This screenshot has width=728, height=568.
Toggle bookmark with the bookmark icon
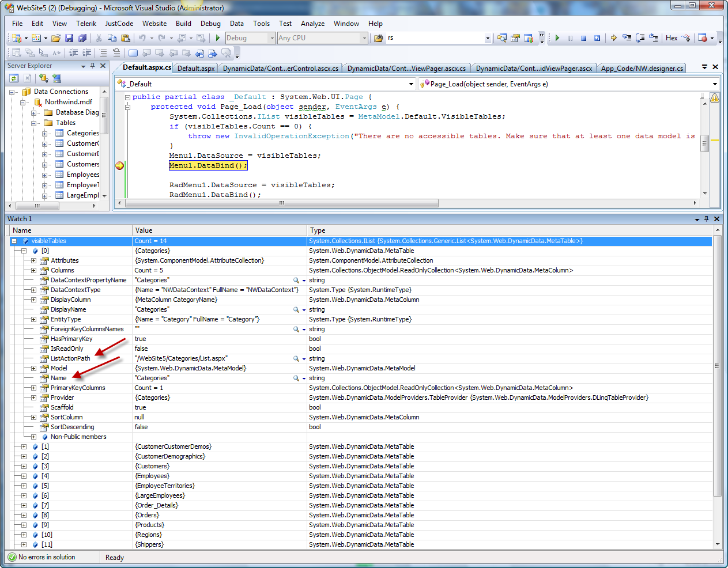(133, 53)
